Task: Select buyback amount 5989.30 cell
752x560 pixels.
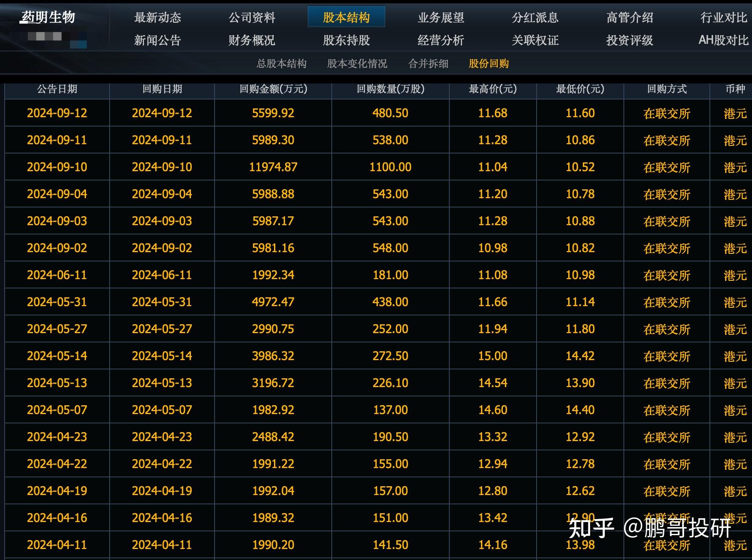Action: pyautogui.click(x=273, y=140)
